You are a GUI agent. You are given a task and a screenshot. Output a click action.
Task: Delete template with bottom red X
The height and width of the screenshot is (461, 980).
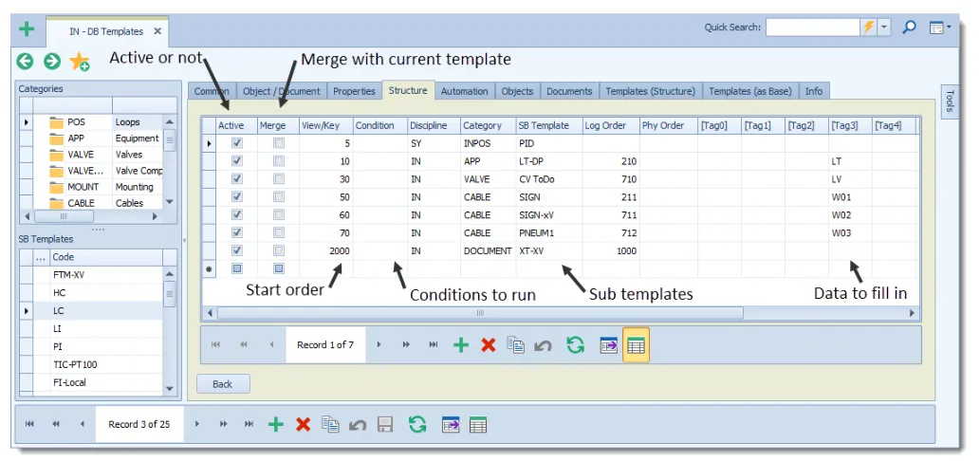coord(304,425)
